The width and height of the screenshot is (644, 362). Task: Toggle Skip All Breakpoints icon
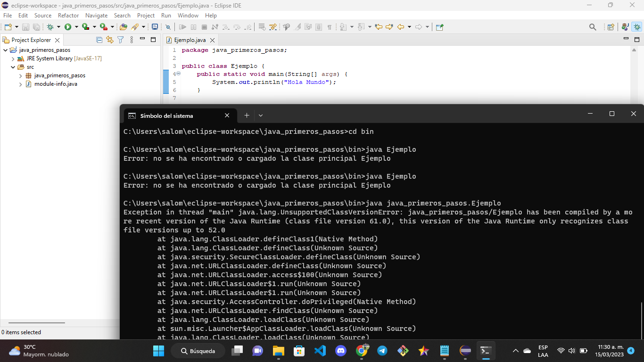tap(168, 27)
